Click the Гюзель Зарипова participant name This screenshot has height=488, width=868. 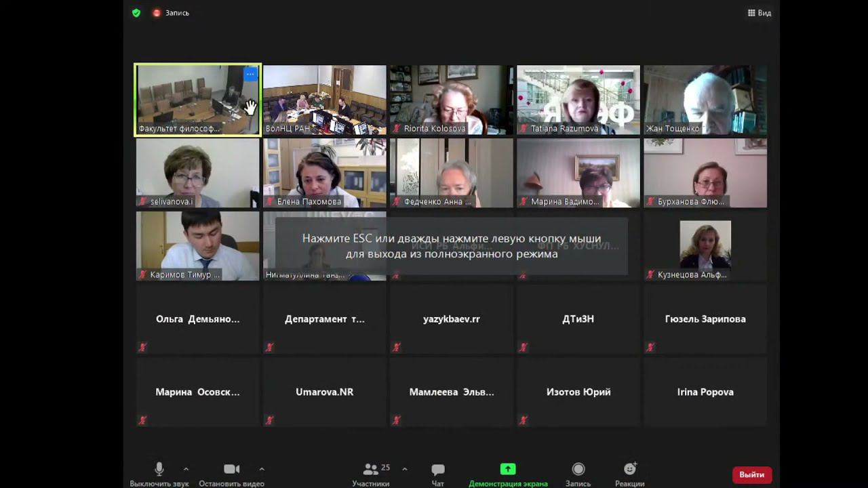click(x=705, y=319)
